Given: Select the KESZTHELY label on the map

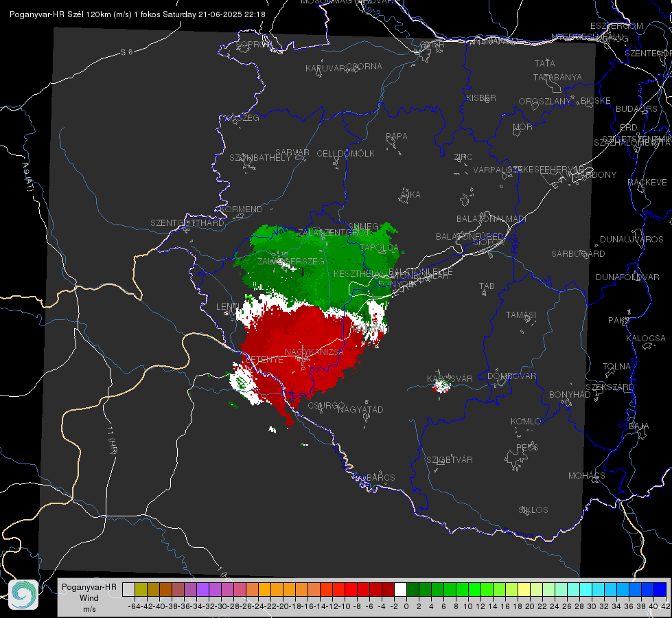Looking at the screenshot, I should pyautogui.click(x=358, y=273).
